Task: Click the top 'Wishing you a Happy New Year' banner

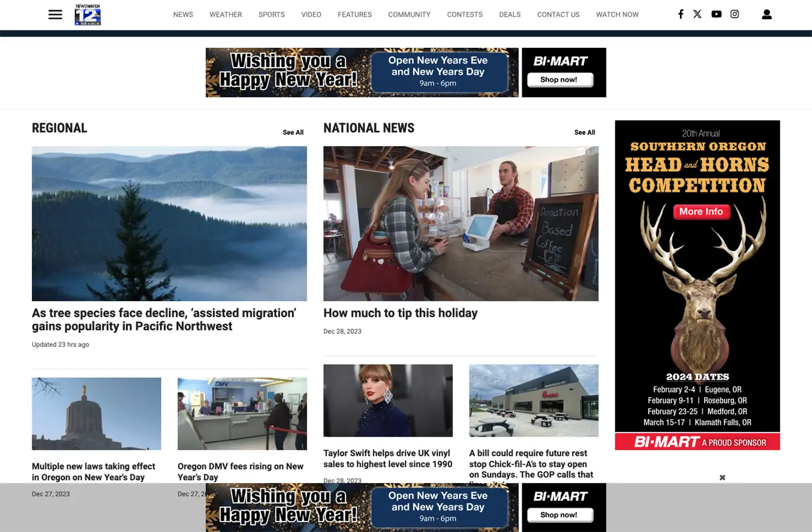Action: click(x=362, y=72)
